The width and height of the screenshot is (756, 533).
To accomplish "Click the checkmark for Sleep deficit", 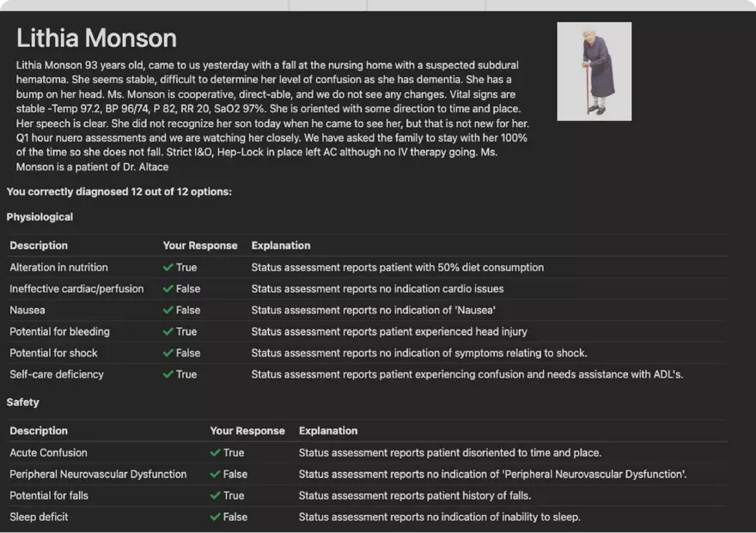I will (x=216, y=518).
